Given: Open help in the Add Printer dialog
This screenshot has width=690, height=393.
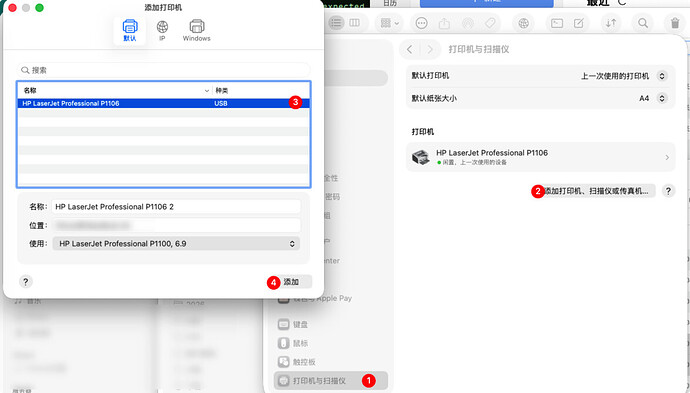Looking at the screenshot, I should pyautogui.click(x=26, y=282).
